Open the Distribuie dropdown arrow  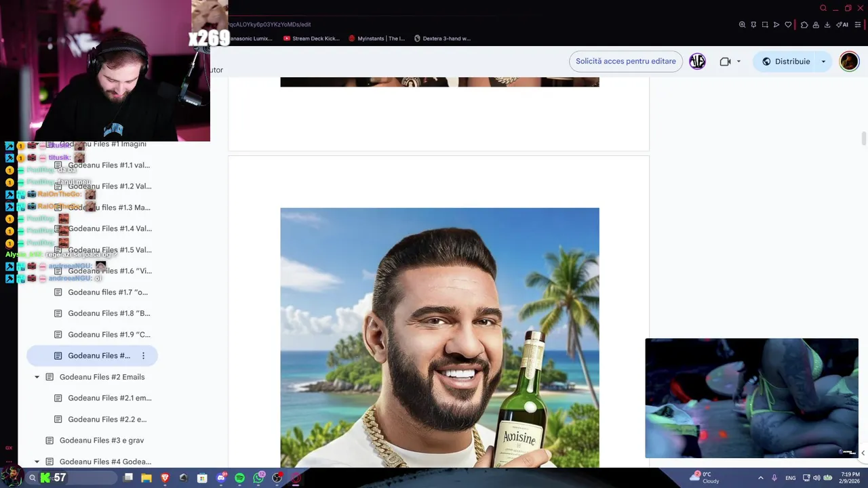(x=824, y=61)
